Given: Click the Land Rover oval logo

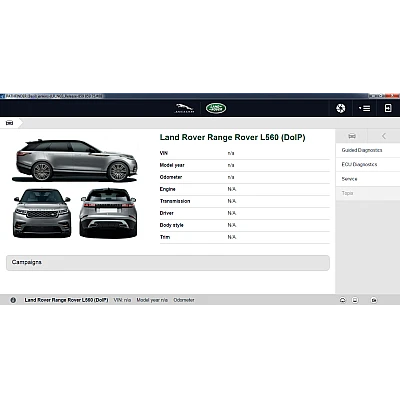Looking at the screenshot, I should click(x=216, y=108).
